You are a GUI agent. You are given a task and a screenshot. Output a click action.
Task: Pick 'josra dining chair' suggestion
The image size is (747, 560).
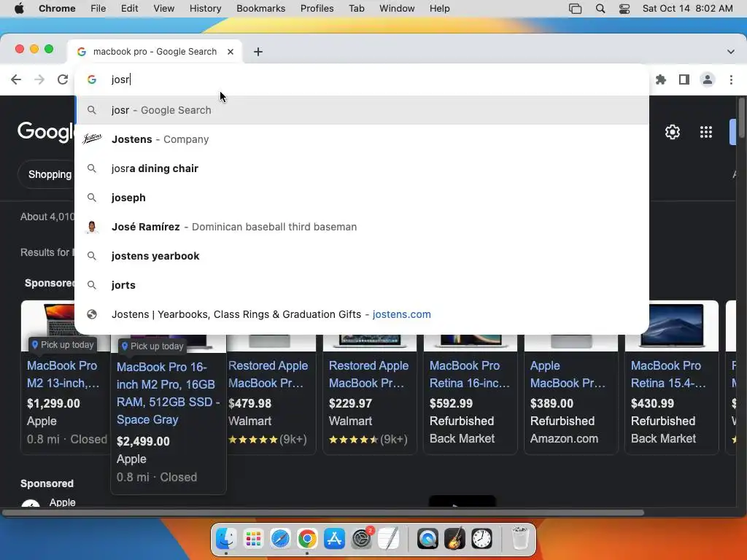(x=362, y=168)
